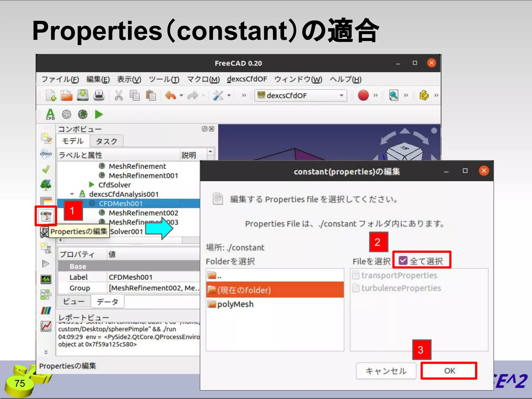Collapse the dexcsCfdAnalysis001 tree node

click(x=72, y=194)
